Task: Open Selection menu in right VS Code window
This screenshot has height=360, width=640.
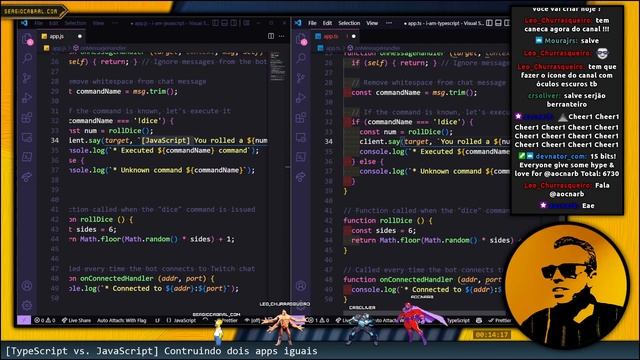Action: click(x=349, y=23)
